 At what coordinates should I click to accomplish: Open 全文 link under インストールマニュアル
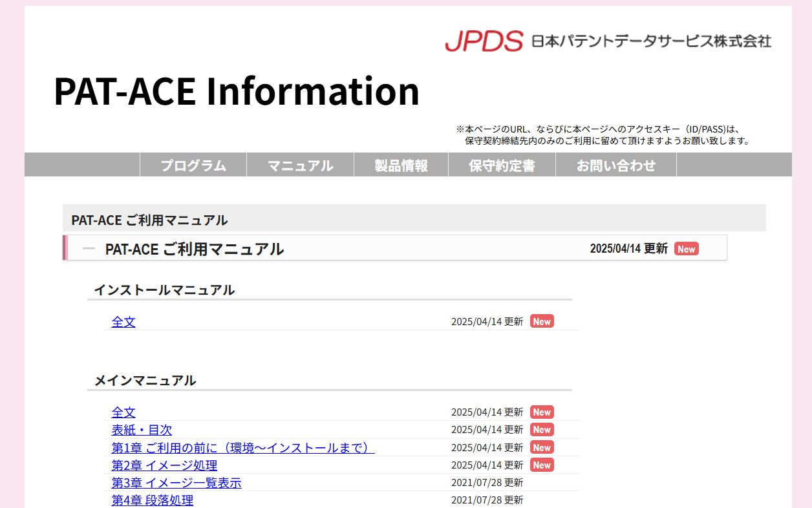(123, 321)
